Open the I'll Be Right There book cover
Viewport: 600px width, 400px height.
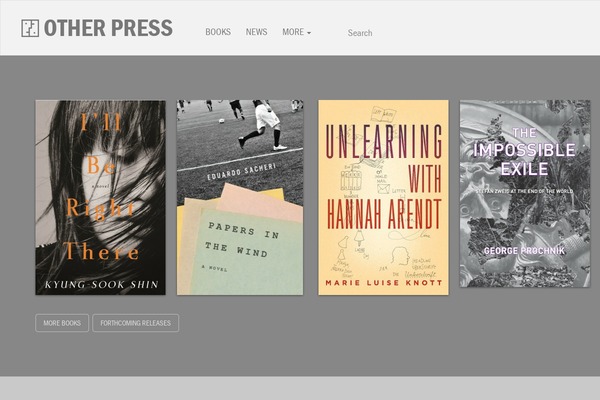pyautogui.click(x=101, y=198)
